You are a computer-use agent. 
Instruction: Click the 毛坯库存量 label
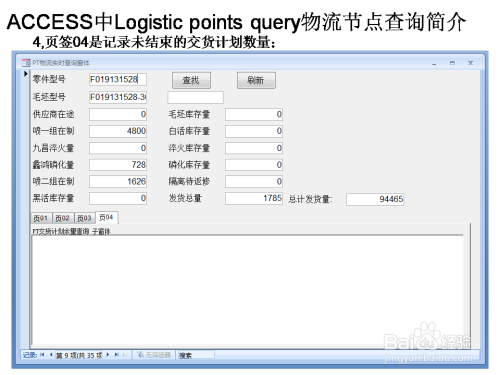(189, 114)
